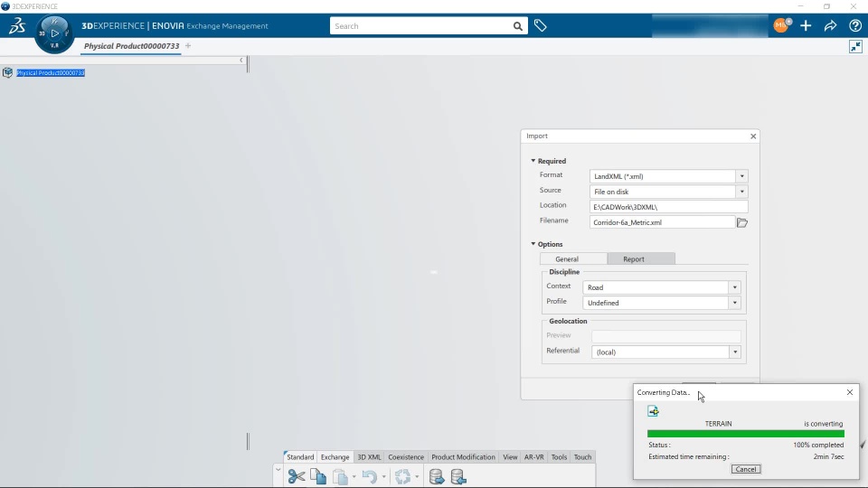Select the Product Modification tab
868x488 pixels.
[463, 457]
